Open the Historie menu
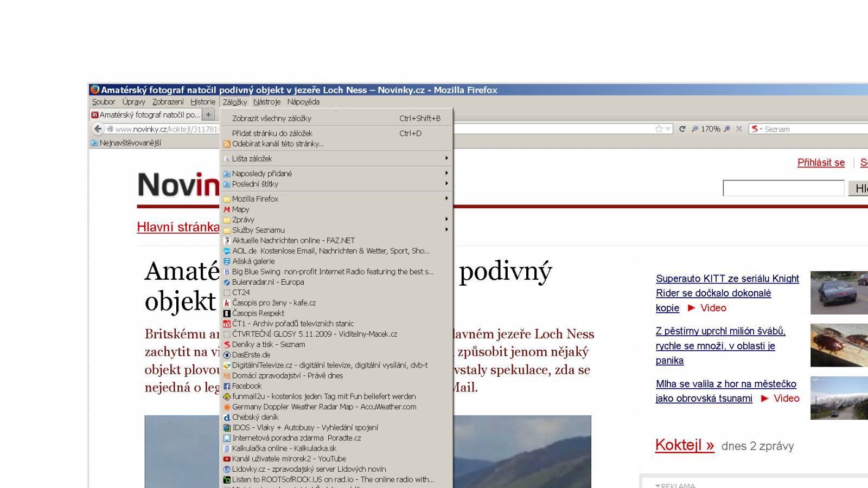 203,102
